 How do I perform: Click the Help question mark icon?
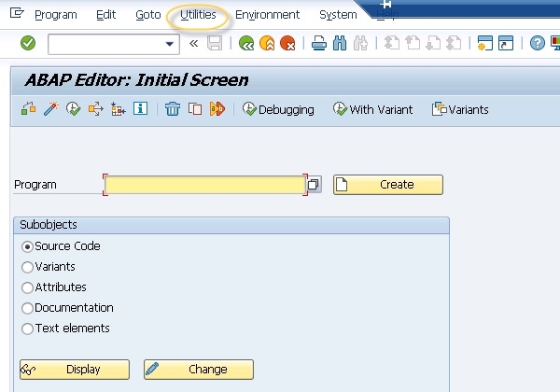click(538, 43)
